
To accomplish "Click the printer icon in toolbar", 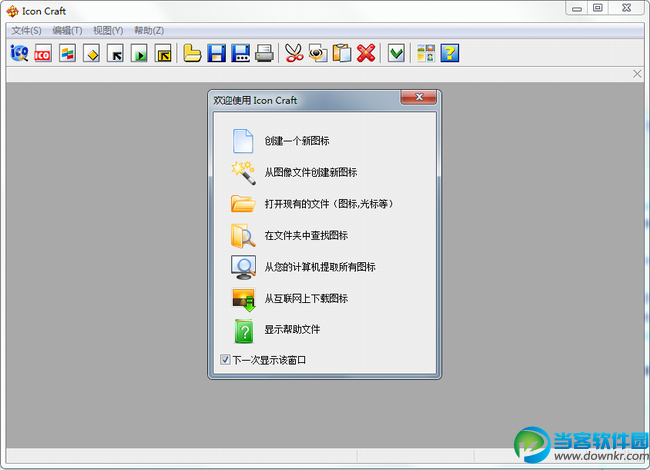I will [264, 53].
